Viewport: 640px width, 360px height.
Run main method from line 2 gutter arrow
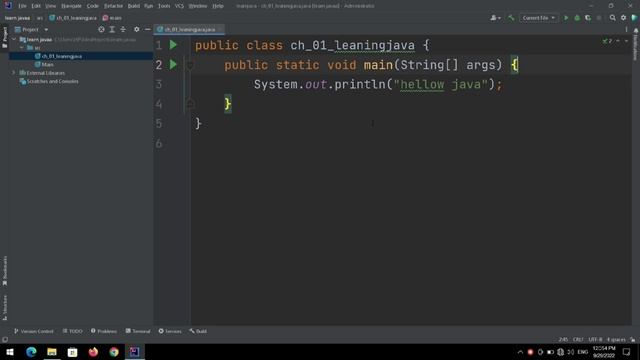coord(173,64)
